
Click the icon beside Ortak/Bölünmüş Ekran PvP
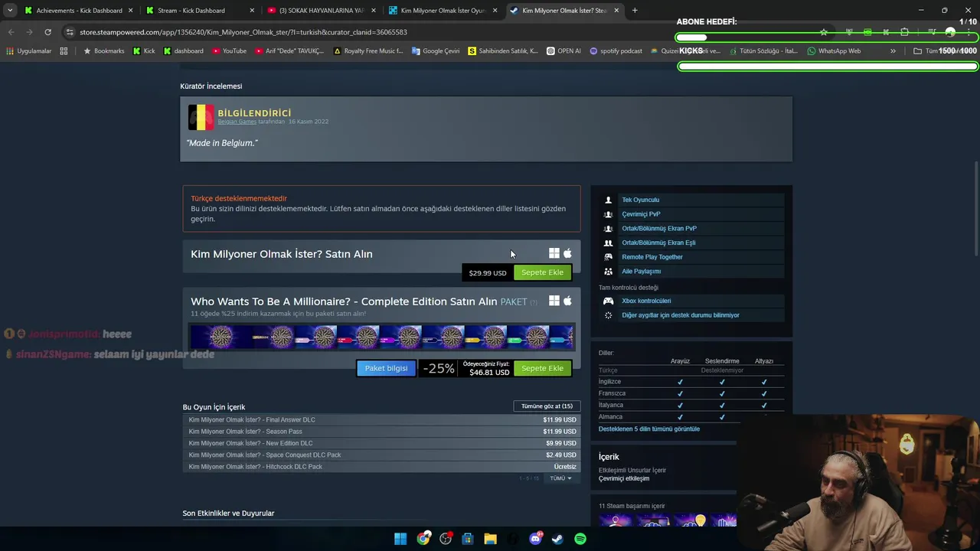click(x=609, y=228)
